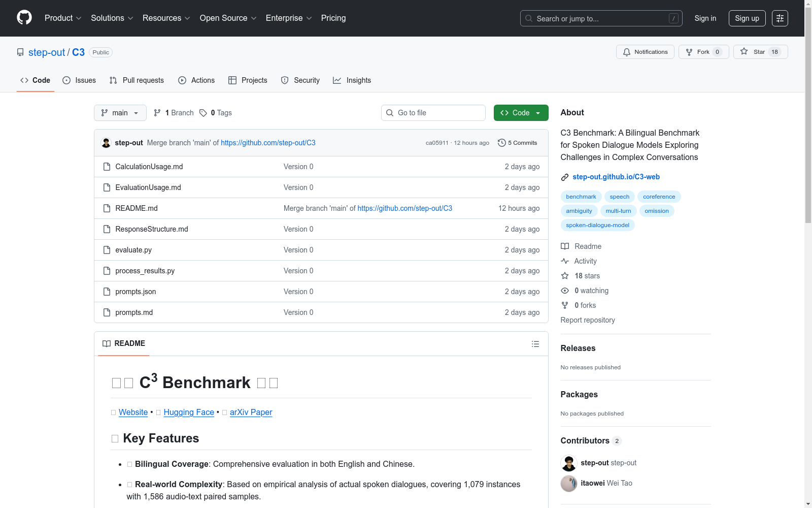Expand the Resources menu
Screen dimensions: 812x508
click(166, 18)
